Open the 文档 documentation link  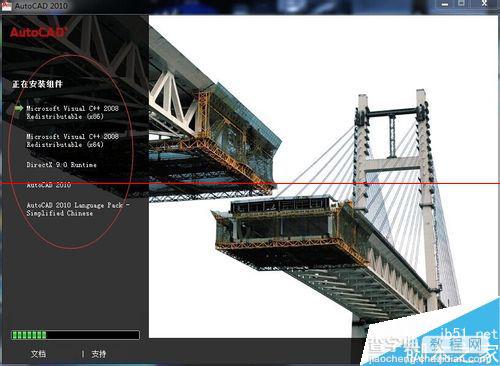[x=38, y=354]
